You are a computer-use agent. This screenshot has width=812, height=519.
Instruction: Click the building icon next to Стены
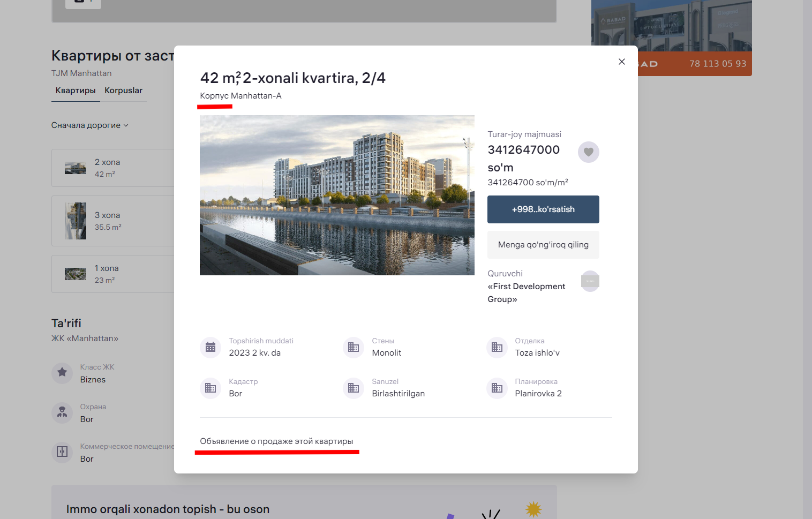(x=354, y=347)
